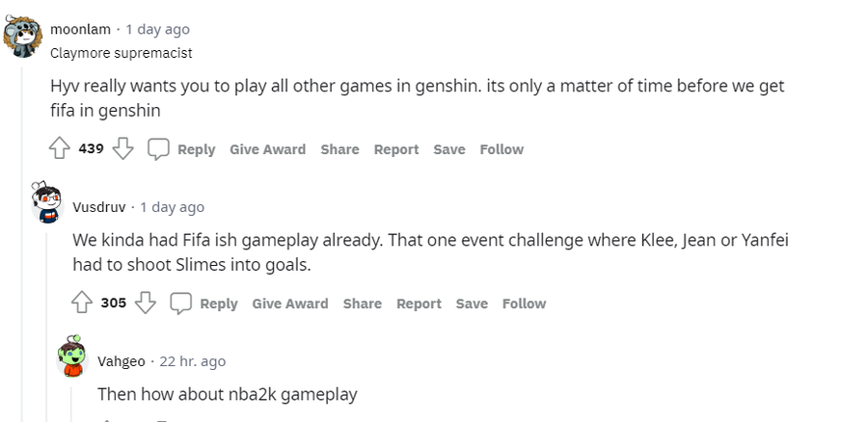Downvote Vusdruv's comment
Image resolution: width=868 pixels, height=422 pixels.
pos(145,303)
